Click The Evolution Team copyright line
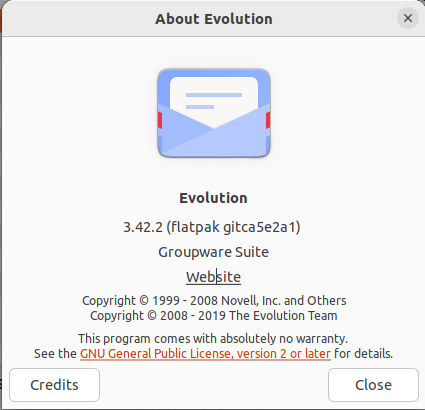Viewport: 425px width, 410px height. point(214,316)
